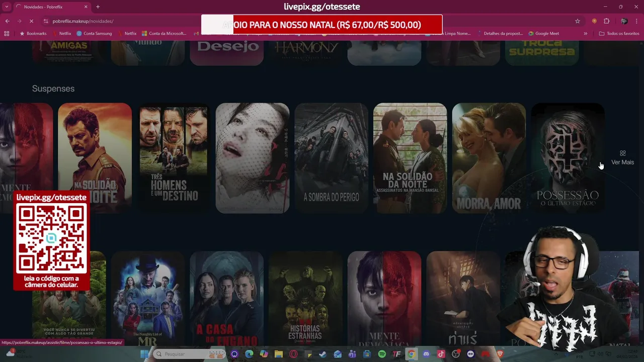
Task: Click the Ver Mais label
Action: pyautogui.click(x=622, y=162)
